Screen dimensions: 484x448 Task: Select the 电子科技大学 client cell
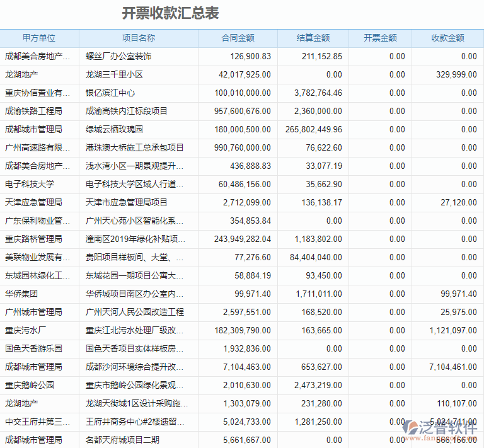coord(30,185)
